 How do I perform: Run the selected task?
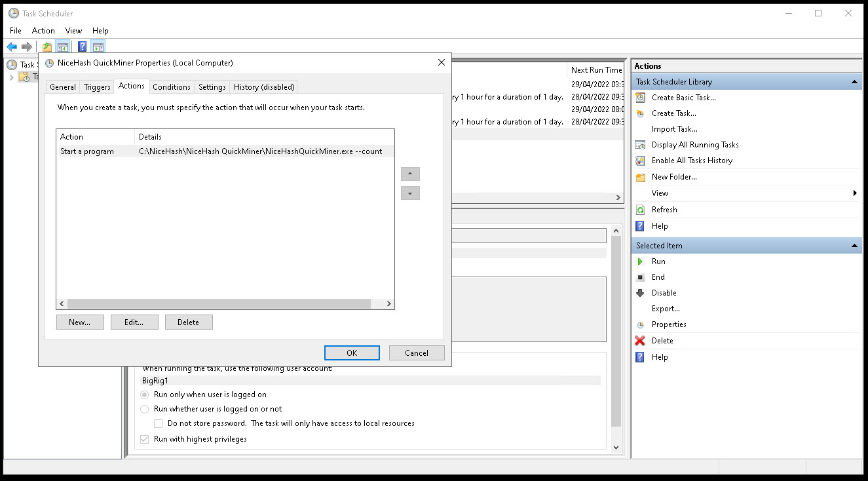click(x=658, y=261)
